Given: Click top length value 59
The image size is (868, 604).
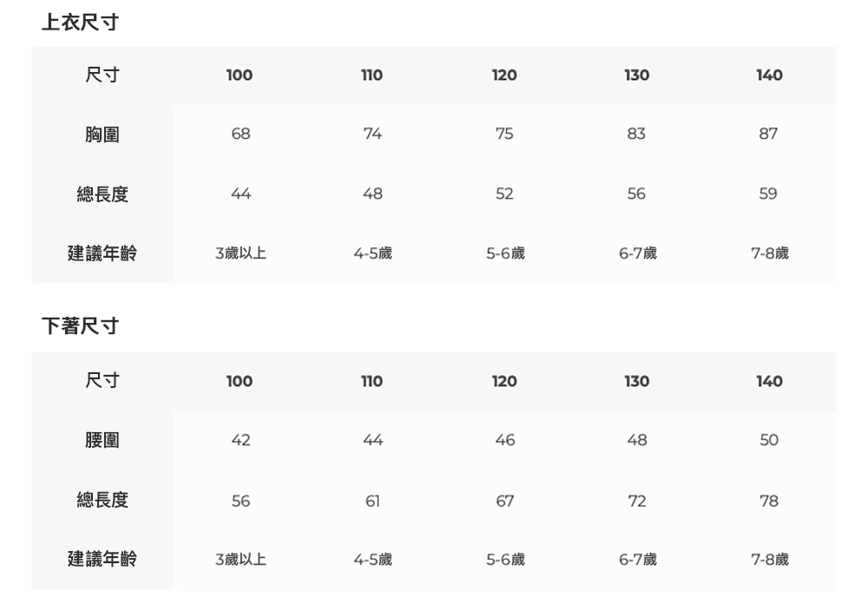Looking at the screenshot, I should point(768,194).
